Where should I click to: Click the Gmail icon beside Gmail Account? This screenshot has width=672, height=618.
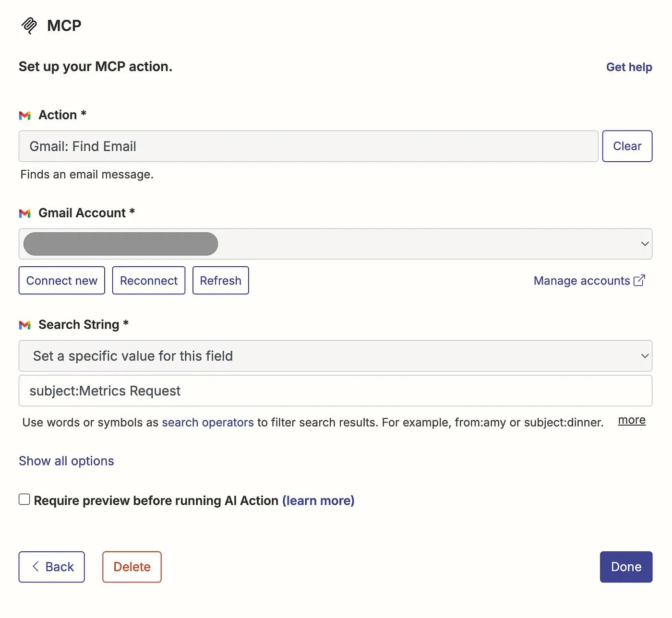25,214
